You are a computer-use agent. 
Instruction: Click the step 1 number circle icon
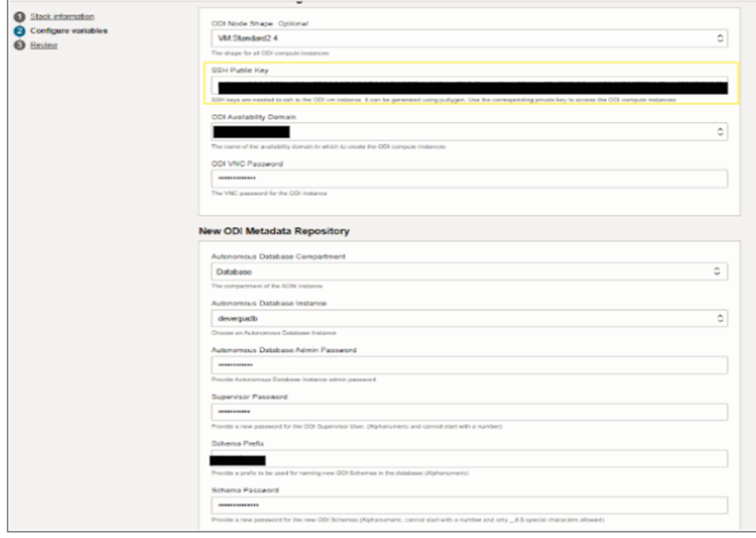19,16
